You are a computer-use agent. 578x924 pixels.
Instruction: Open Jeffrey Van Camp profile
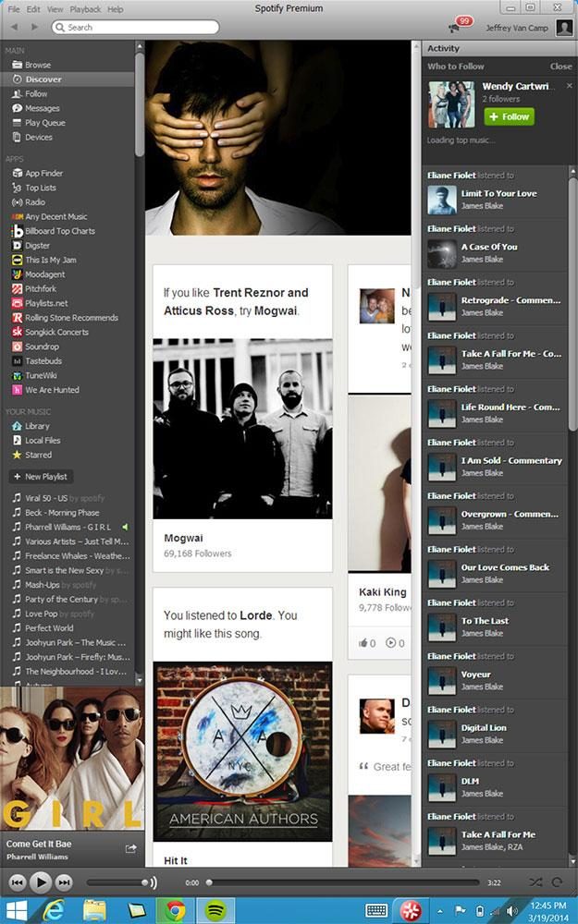[x=517, y=28]
